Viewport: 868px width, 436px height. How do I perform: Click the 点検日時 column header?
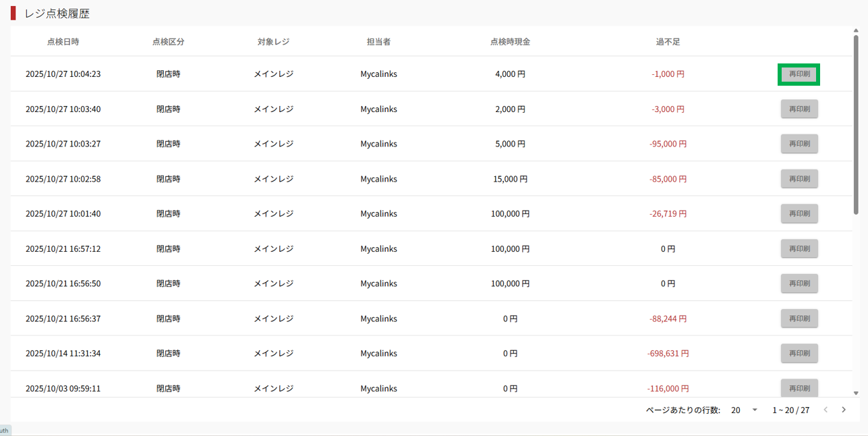(63, 42)
